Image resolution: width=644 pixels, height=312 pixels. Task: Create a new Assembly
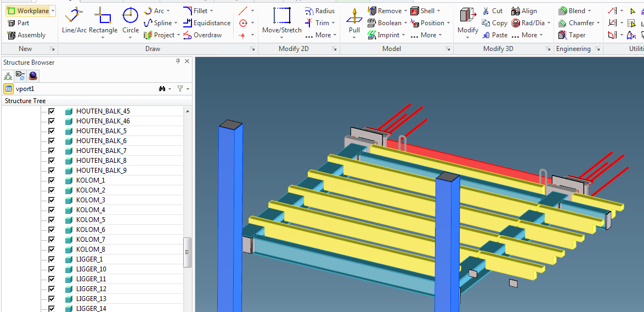[x=26, y=35]
